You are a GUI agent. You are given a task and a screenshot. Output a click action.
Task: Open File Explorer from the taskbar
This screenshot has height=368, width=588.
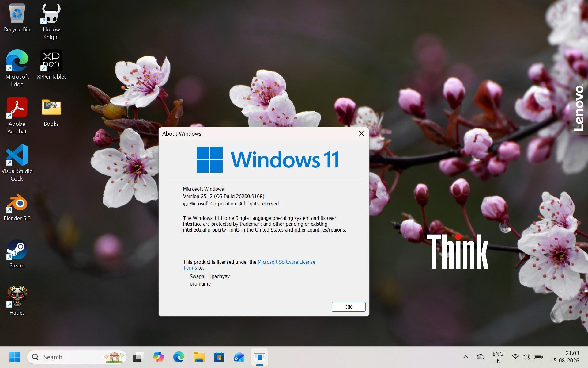199,357
